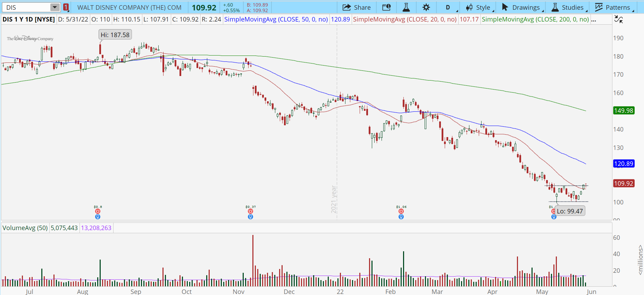Click the November earnings lightbulb icon

(x=250, y=217)
